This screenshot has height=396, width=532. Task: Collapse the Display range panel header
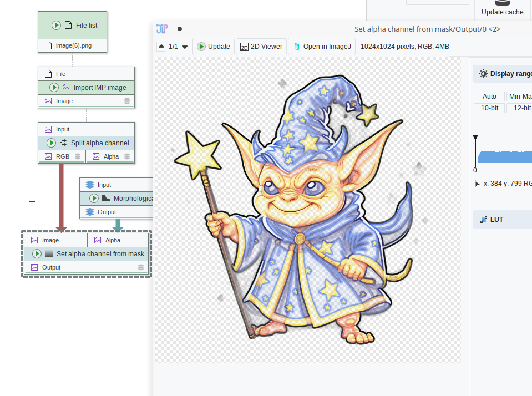502,74
